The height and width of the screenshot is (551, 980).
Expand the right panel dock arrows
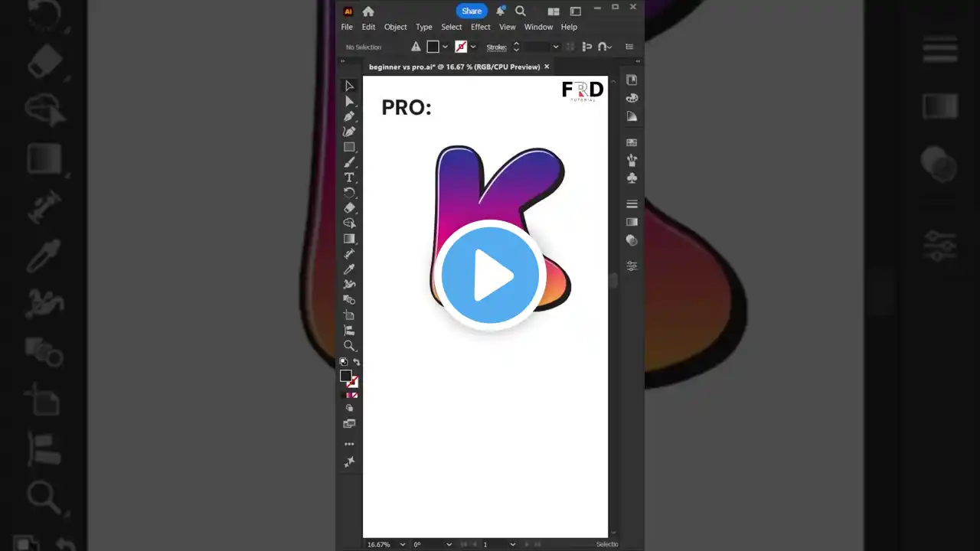(x=636, y=62)
